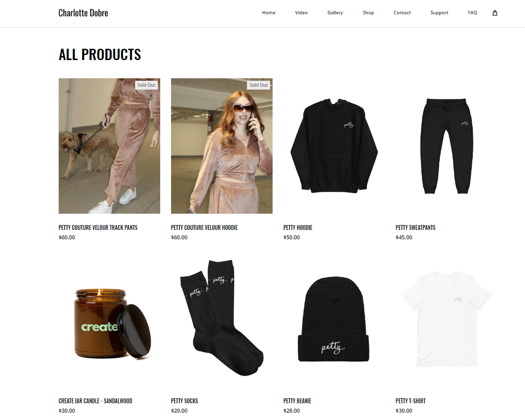
Task: Go to the Home menu item
Action: [x=269, y=13]
